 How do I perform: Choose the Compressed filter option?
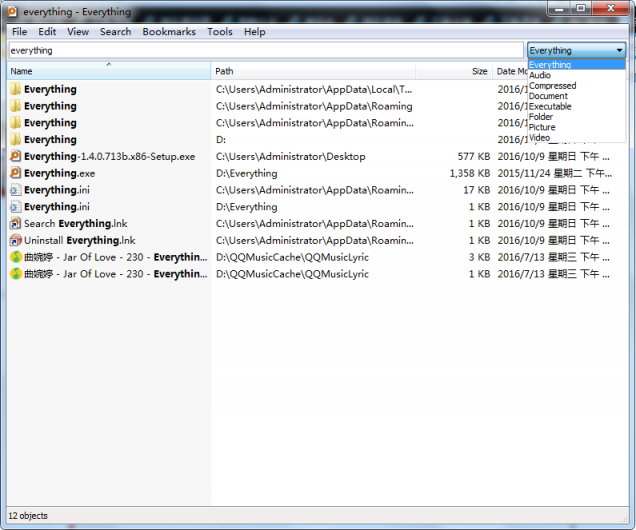[x=576, y=86]
